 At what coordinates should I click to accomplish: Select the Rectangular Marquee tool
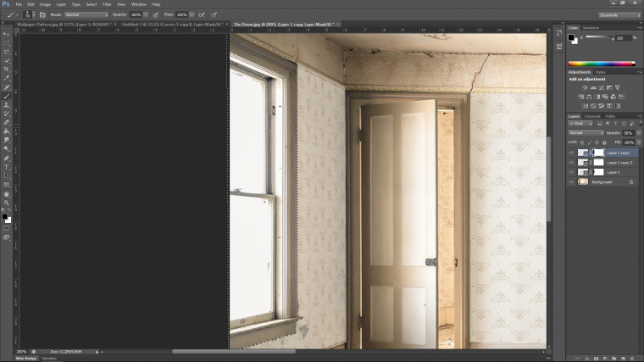coord(6,42)
